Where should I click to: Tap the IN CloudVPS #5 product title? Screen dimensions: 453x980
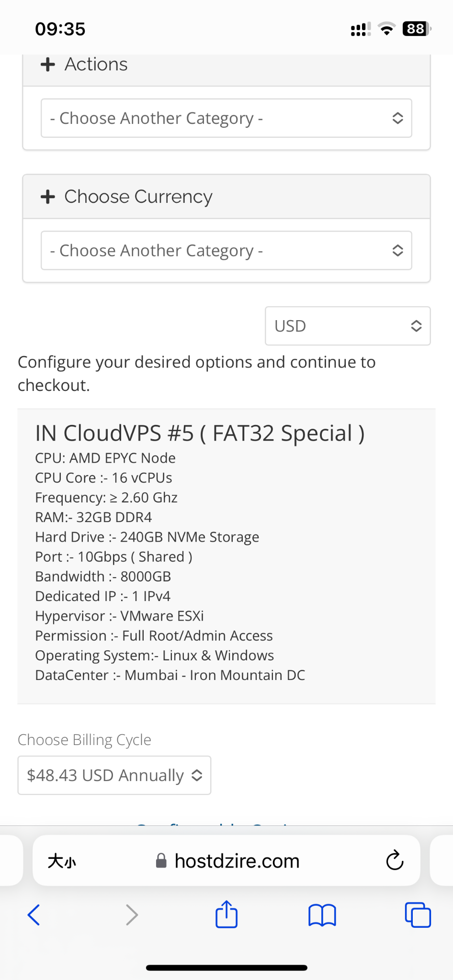tap(200, 434)
